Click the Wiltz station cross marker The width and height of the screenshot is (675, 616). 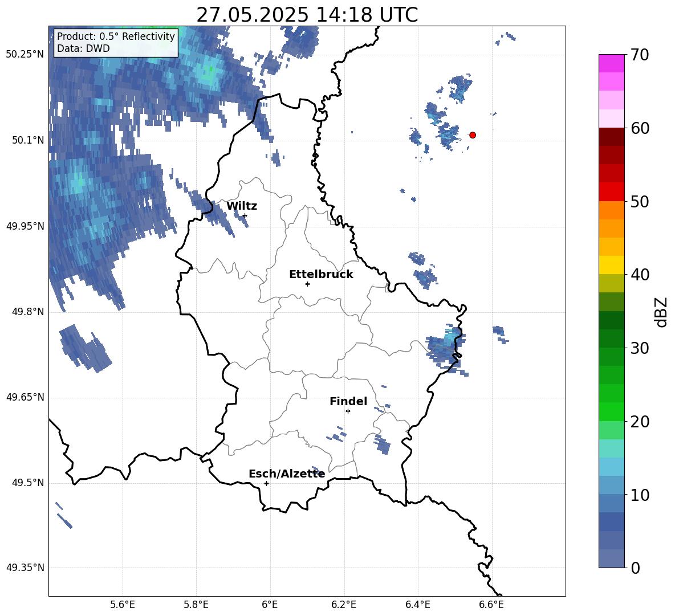coord(245,215)
